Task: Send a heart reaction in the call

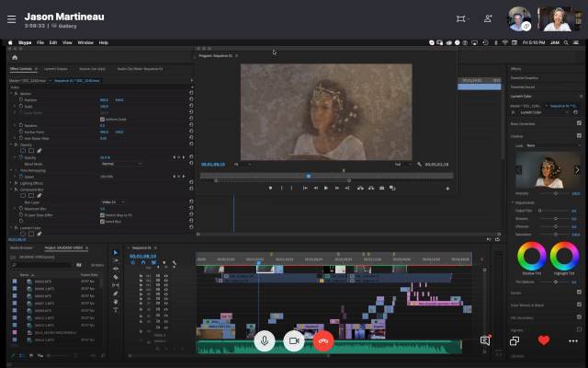Action: (544, 340)
